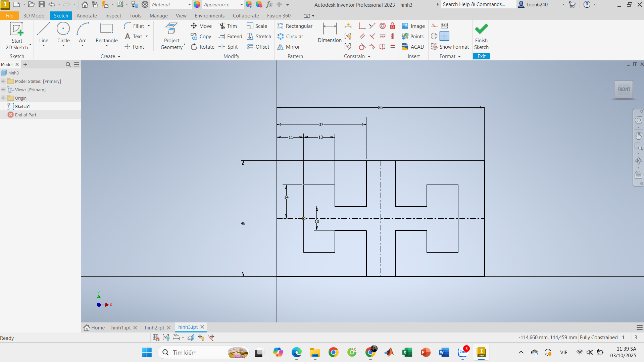Open the appearance color wheel adjuster
The width and height of the screenshot is (644, 362).
[249, 5]
